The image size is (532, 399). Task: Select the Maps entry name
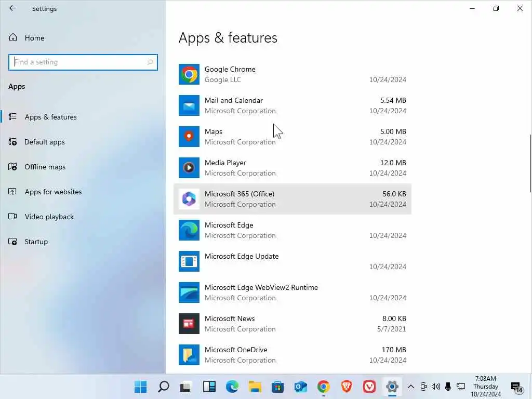pos(214,131)
